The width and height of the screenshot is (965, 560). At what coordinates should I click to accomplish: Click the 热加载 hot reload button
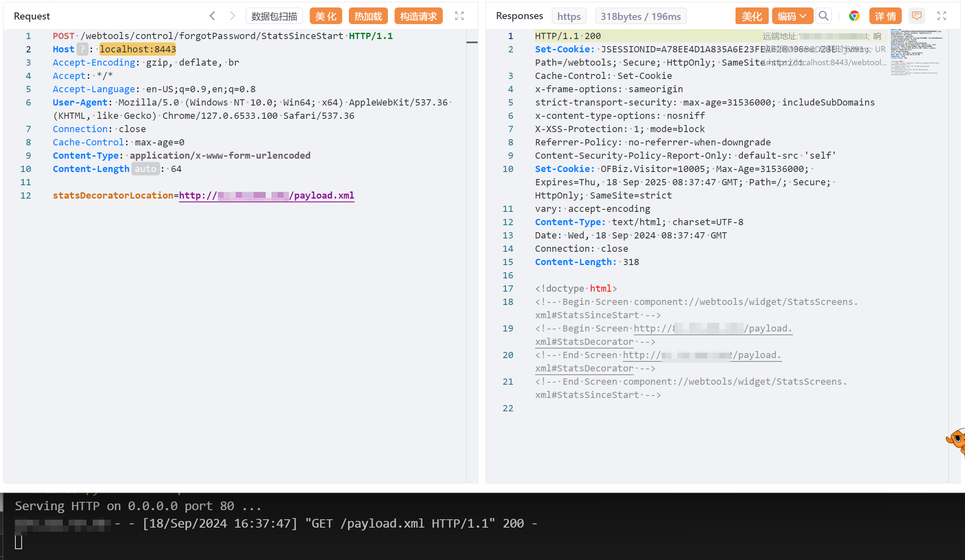coord(368,16)
